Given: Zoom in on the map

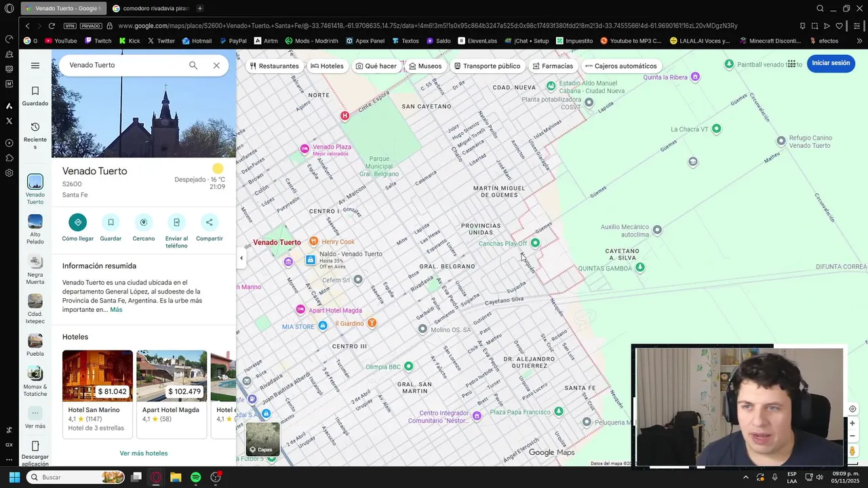Looking at the screenshot, I should [x=852, y=424].
